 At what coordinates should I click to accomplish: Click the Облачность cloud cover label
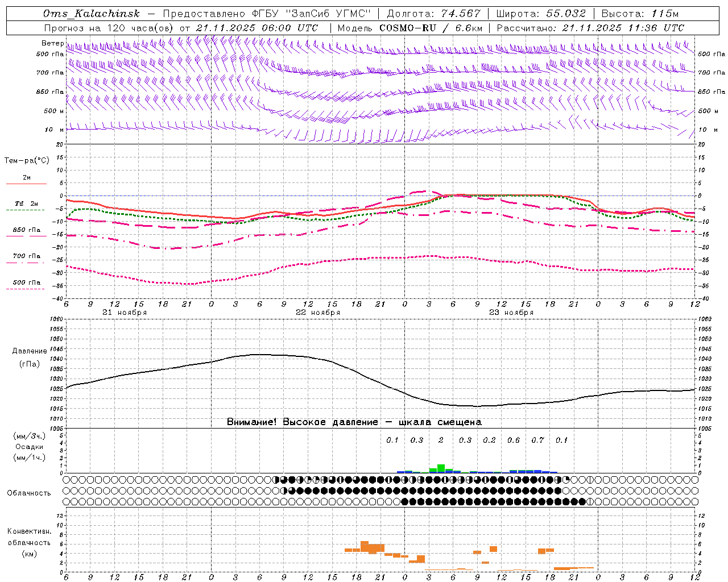(29, 493)
